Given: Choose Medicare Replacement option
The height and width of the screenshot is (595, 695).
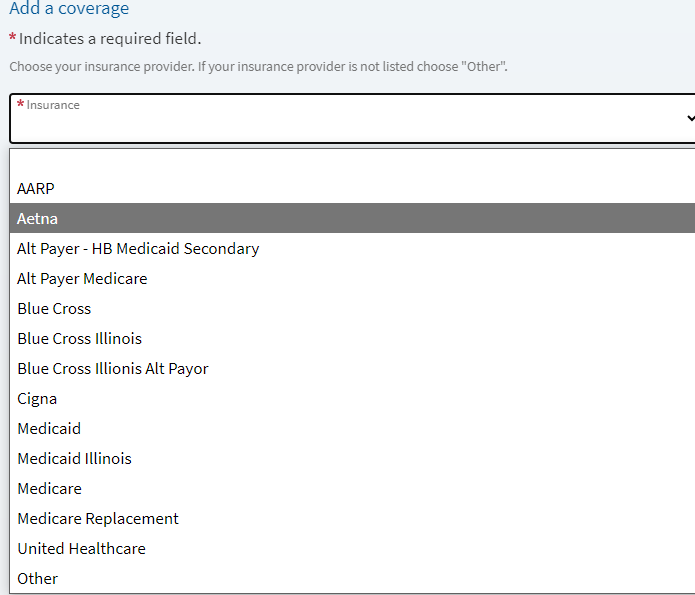Looking at the screenshot, I should 352,518.
